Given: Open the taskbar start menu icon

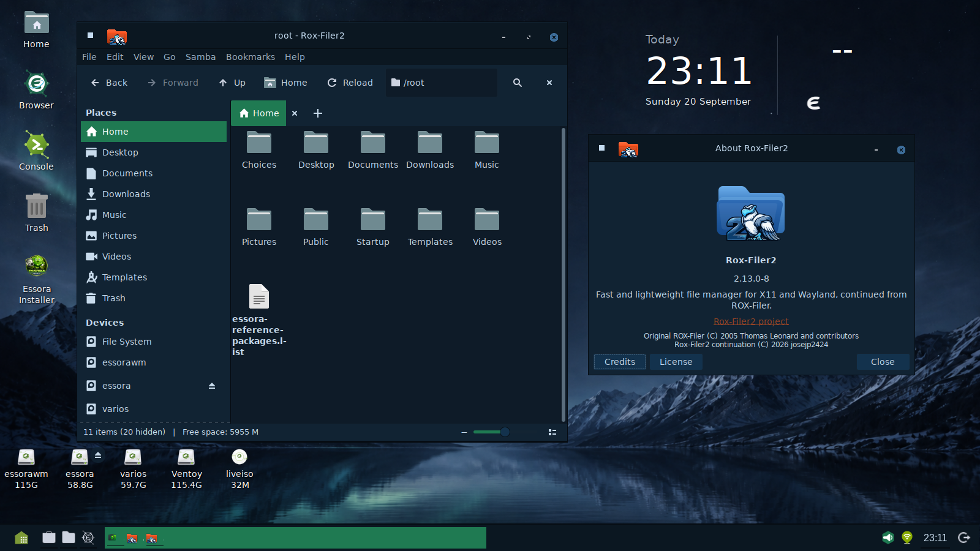Looking at the screenshot, I should [21, 538].
